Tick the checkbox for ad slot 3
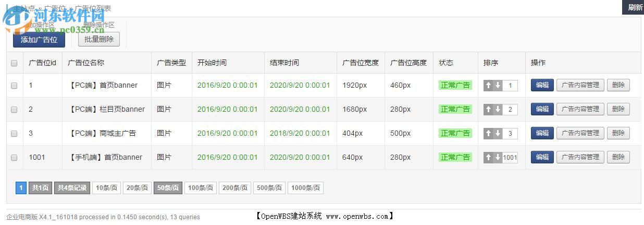Image resolution: width=644 pixels, height=225 pixels. point(14,134)
